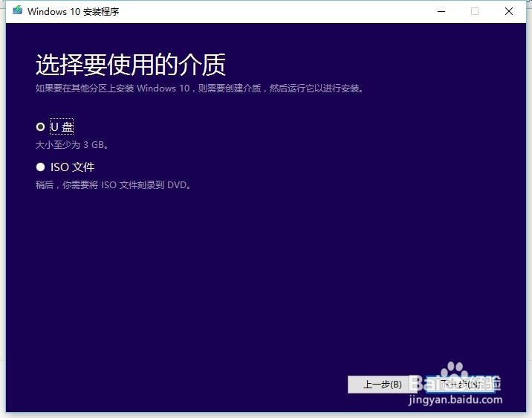Viewport: 532px width, 418px height.
Task: Click the Windows 10 setup title icon
Action: pyautogui.click(x=17, y=11)
